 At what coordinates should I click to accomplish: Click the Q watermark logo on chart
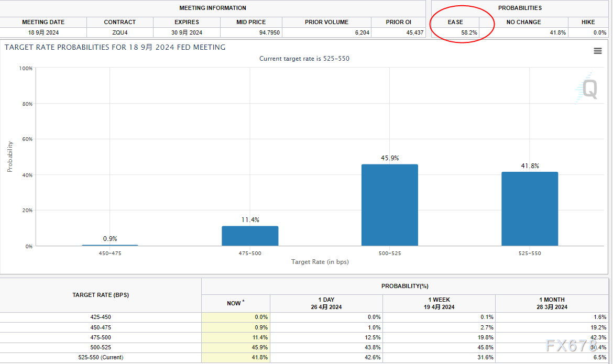[588, 89]
